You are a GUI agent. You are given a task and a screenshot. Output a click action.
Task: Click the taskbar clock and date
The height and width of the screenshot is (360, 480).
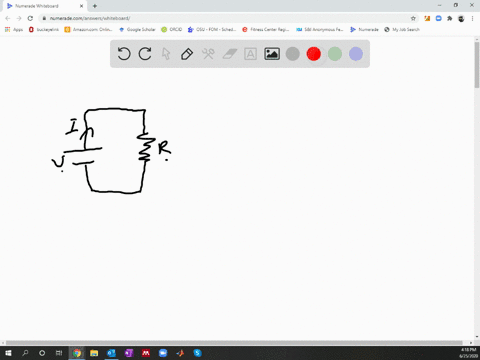[x=468, y=353]
